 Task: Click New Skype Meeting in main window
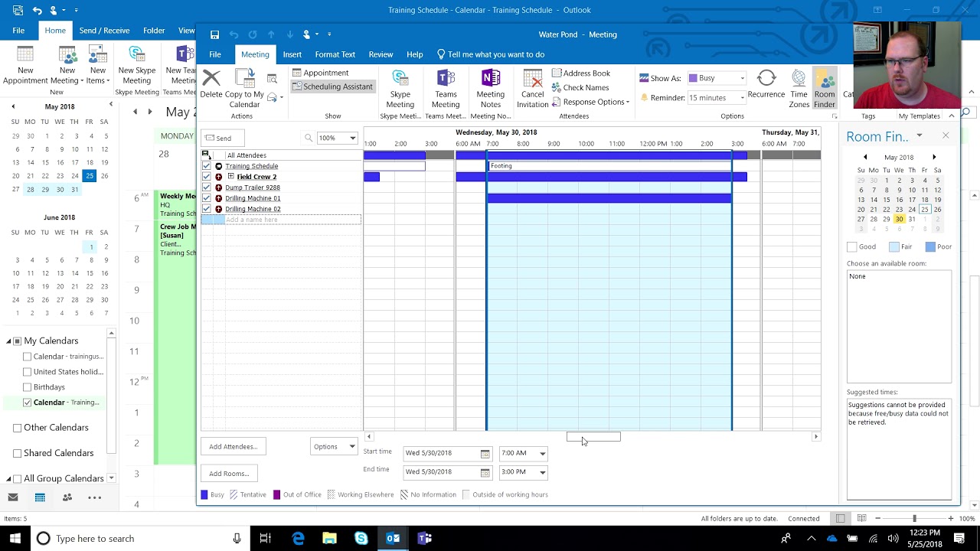pos(137,66)
